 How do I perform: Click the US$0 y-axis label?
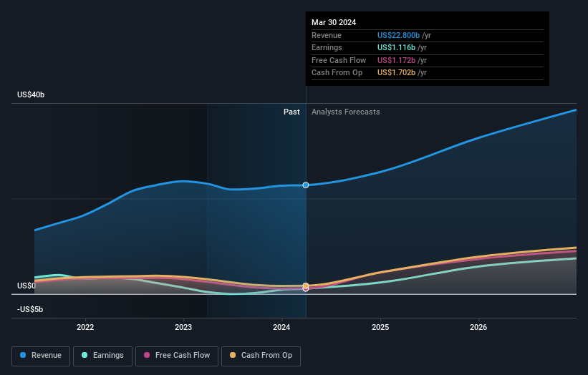click(x=26, y=286)
